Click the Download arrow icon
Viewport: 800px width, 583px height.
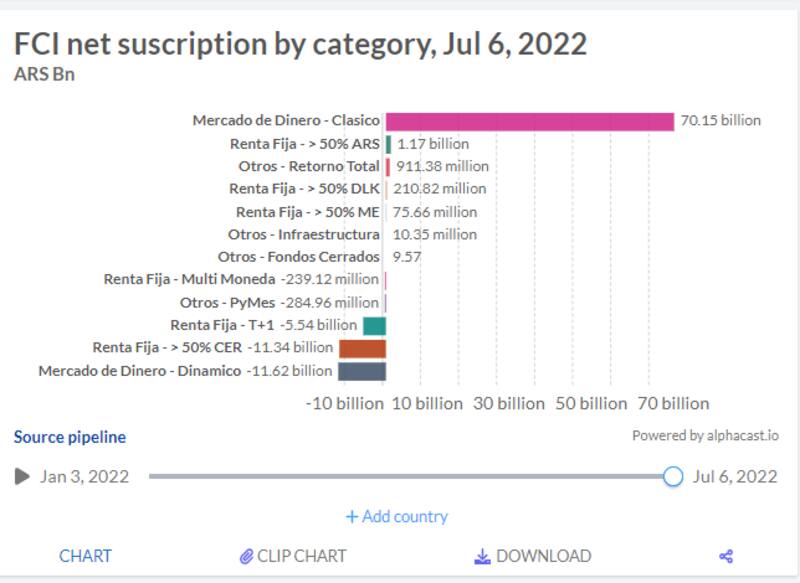coord(482,556)
